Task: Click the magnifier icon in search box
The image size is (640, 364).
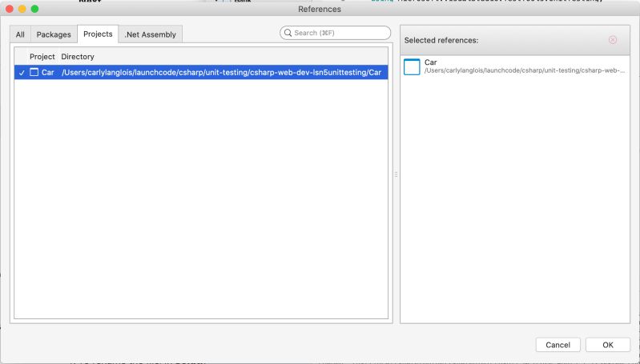Action: [288, 33]
